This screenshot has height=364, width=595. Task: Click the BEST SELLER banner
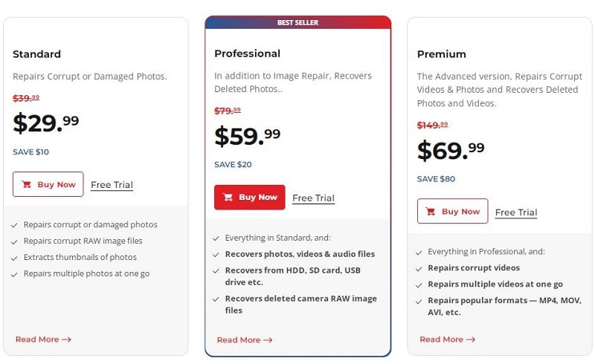298,22
